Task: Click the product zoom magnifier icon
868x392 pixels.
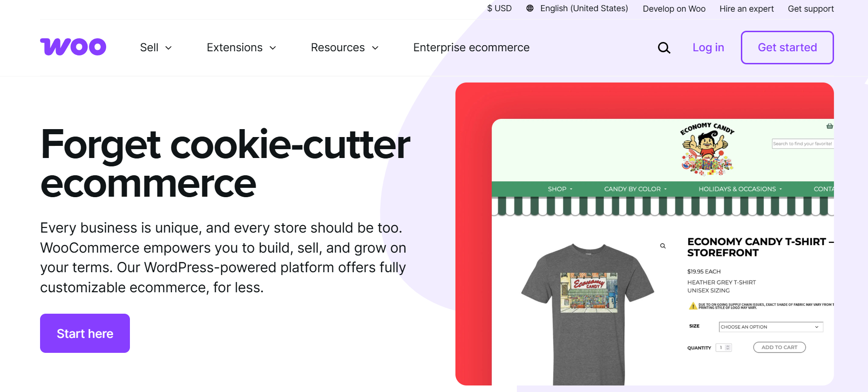Action: pos(663,246)
